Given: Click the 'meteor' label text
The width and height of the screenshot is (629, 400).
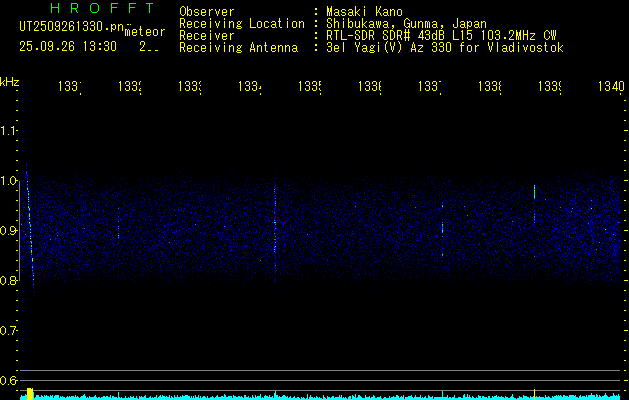Looking at the screenshot, I should click(x=144, y=32).
